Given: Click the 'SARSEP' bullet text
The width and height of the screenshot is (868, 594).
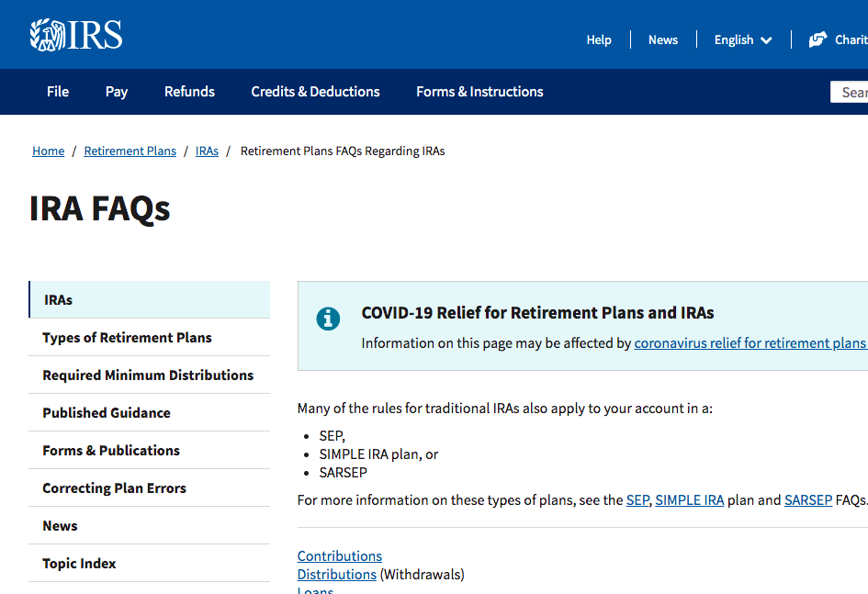Looking at the screenshot, I should (344, 473).
